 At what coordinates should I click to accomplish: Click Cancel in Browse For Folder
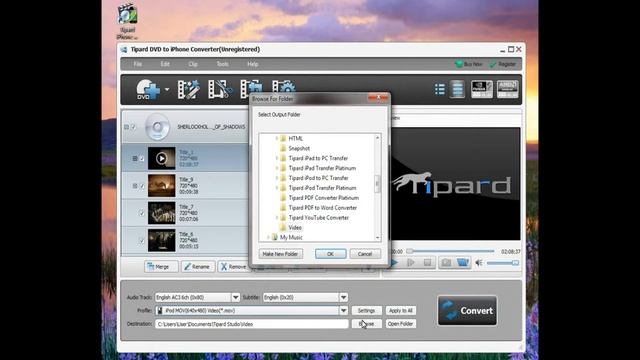pyautogui.click(x=365, y=254)
